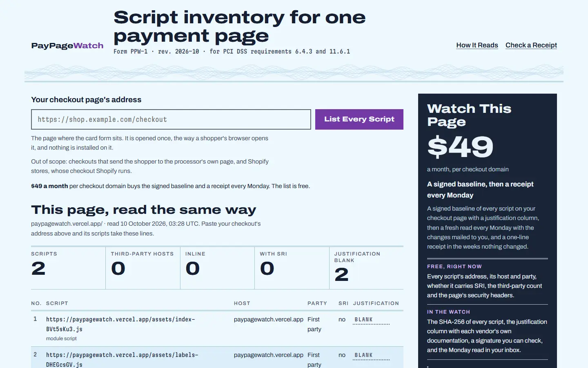Image resolution: width=588 pixels, height=368 pixels.
Task: Select the "Form PPW-1 · rev. 2026-10" subtitle line
Action: click(x=232, y=52)
